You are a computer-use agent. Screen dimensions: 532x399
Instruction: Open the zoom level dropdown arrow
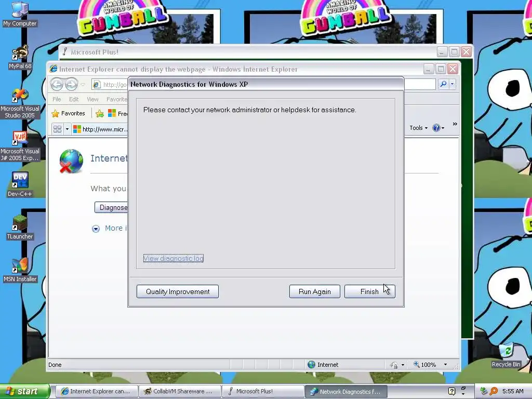click(445, 365)
